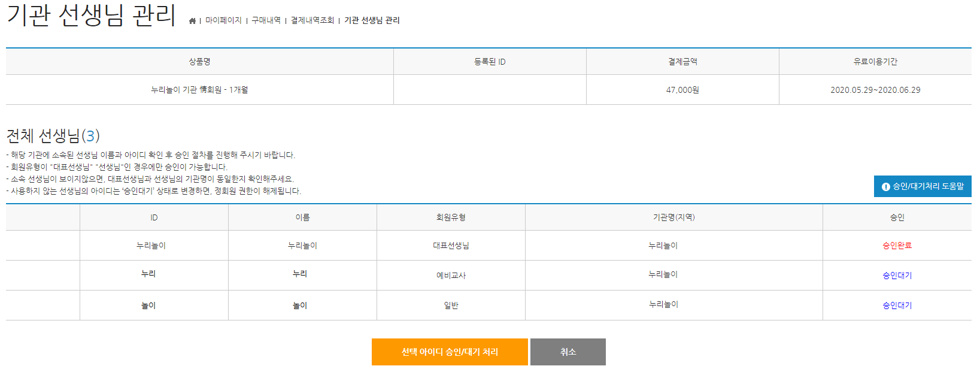Select 기관 선생님 관리 breadcrumb item
Screen dimensions: 980x369
[x=372, y=20]
